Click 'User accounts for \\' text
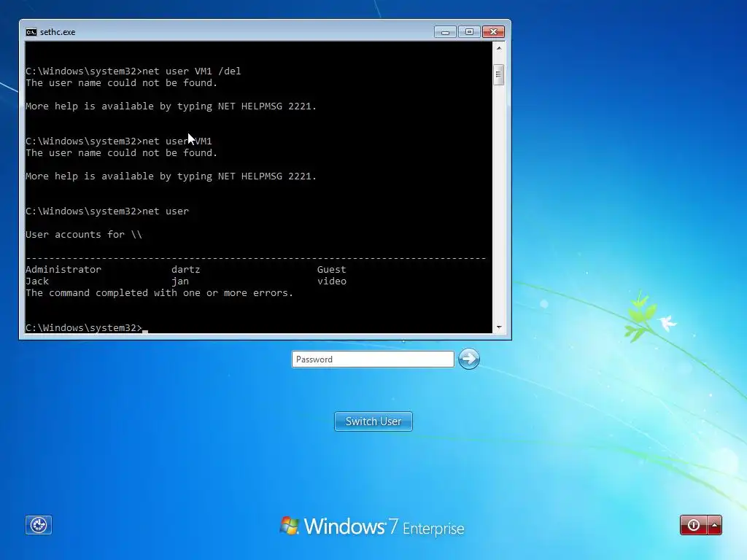 coord(84,234)
